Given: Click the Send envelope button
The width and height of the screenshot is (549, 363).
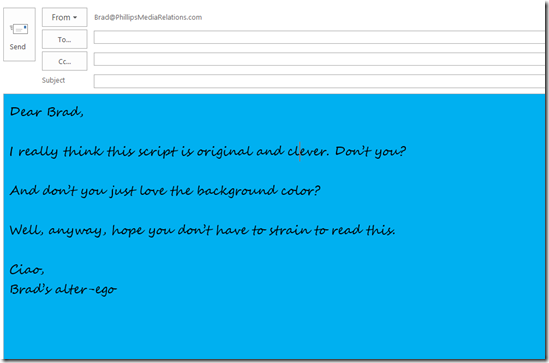Looking at the screenshot, I should coord(19,35).
